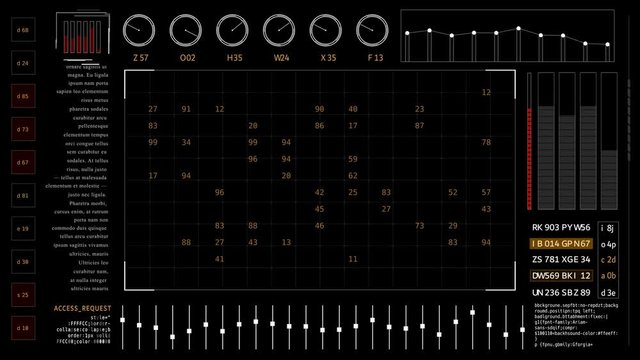Select grid cell 29

pos(453,226)
